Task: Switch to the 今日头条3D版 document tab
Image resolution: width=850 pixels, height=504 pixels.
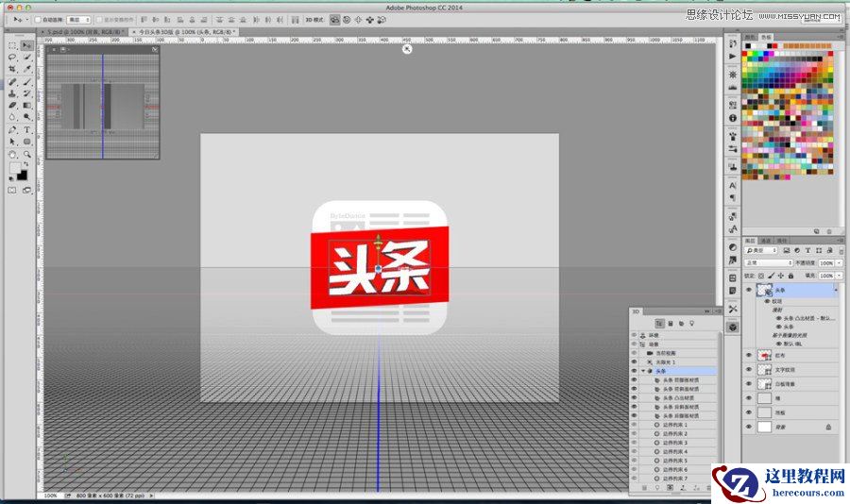Action: click(184, 32)
